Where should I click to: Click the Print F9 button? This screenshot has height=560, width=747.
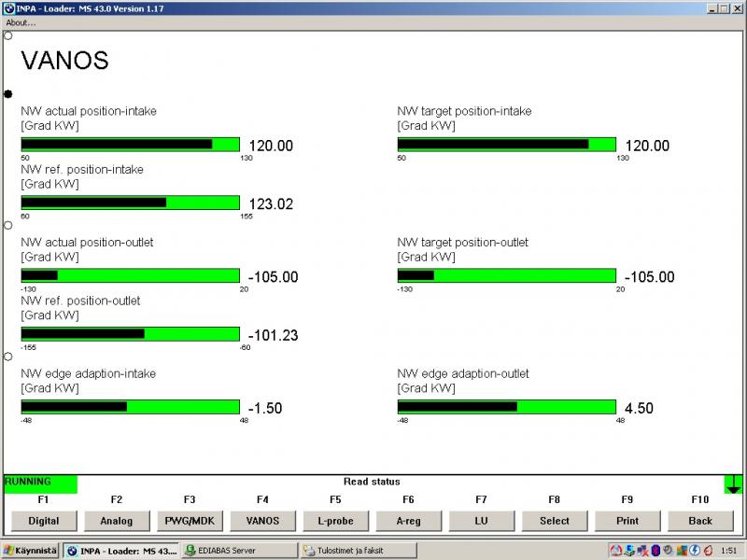627,521
